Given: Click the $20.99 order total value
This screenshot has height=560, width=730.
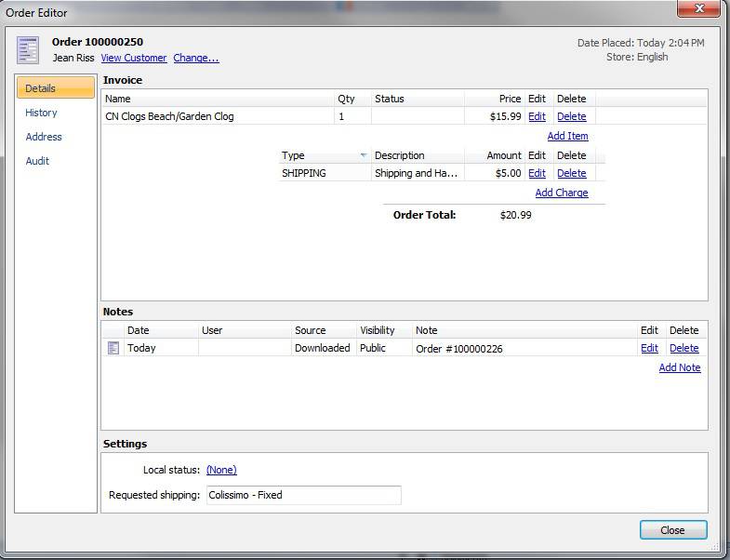Looking at the screenshot, I should [x=515, y=215].
